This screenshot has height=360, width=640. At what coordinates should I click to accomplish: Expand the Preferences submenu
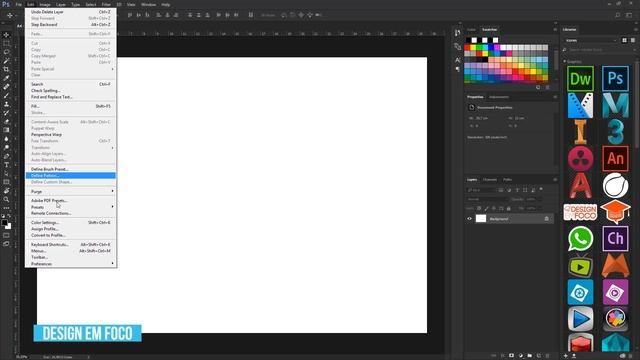coord(71,264)
